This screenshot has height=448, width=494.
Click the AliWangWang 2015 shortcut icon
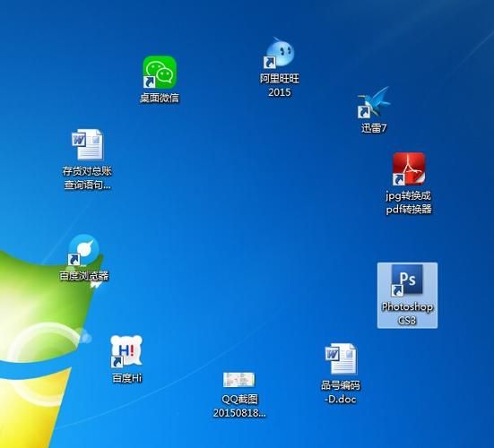tap(279, 52)
